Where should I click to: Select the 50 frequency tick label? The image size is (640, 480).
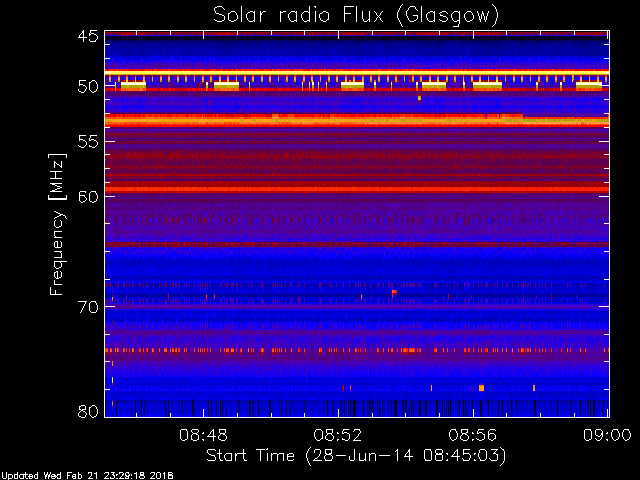88,87
